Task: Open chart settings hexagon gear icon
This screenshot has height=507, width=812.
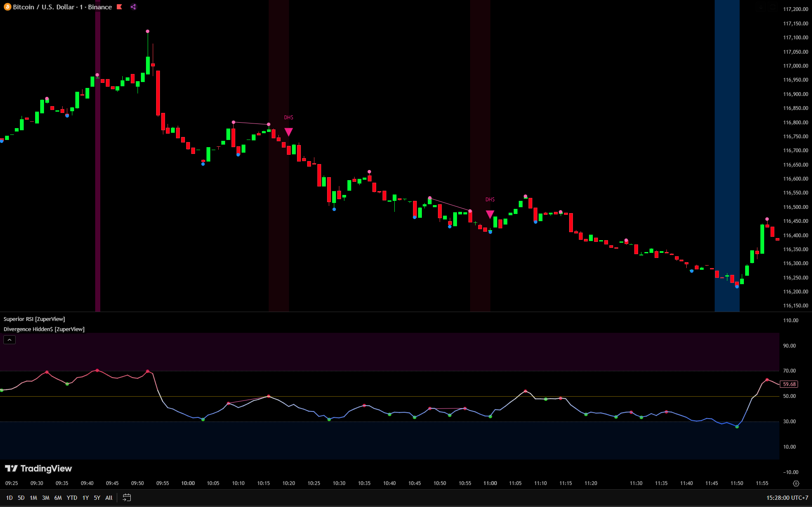Action: tap(796, 483)
